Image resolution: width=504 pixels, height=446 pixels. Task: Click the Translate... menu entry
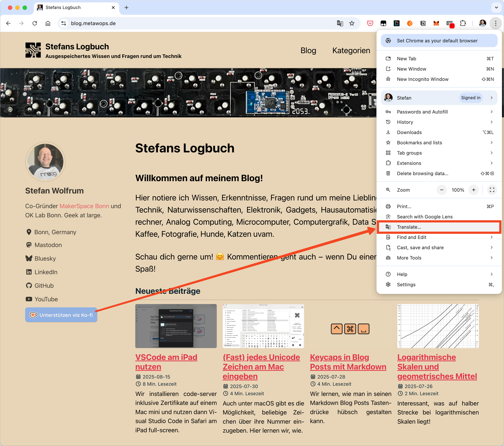point(439,227)
